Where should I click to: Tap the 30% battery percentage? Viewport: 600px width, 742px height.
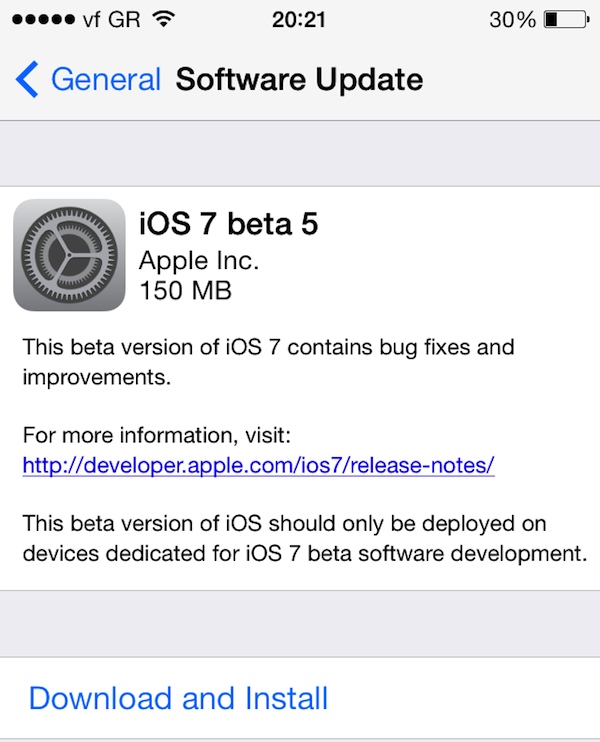(514, 19)
